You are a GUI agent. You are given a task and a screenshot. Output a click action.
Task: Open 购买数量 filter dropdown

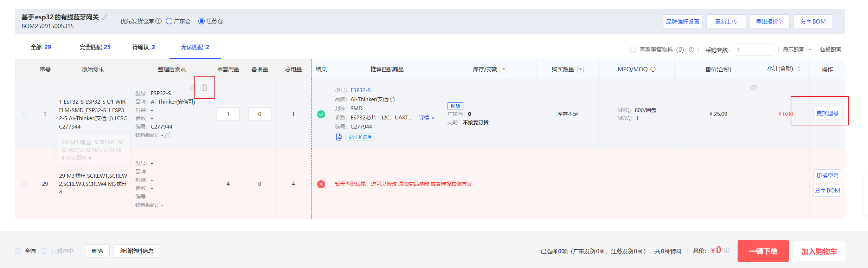click(580, 69)
